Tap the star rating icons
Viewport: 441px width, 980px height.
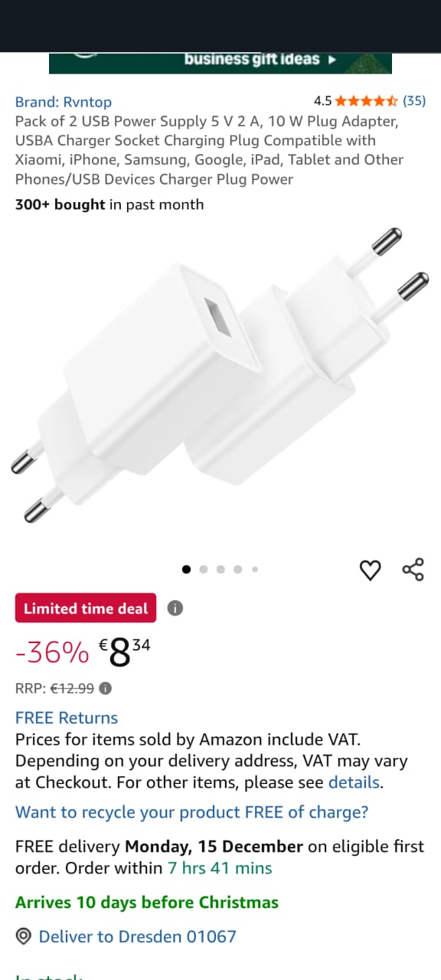click(366, 100)
